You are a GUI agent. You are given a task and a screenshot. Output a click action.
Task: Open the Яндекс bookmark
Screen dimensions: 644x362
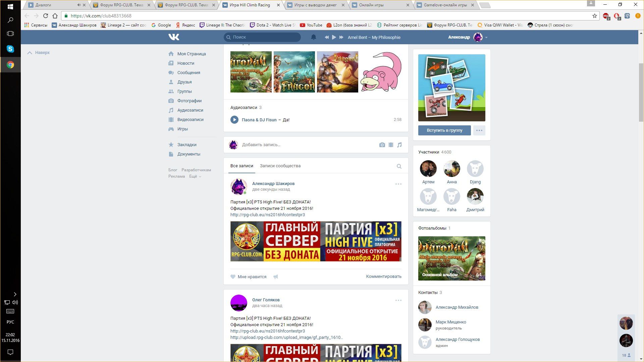185,25
